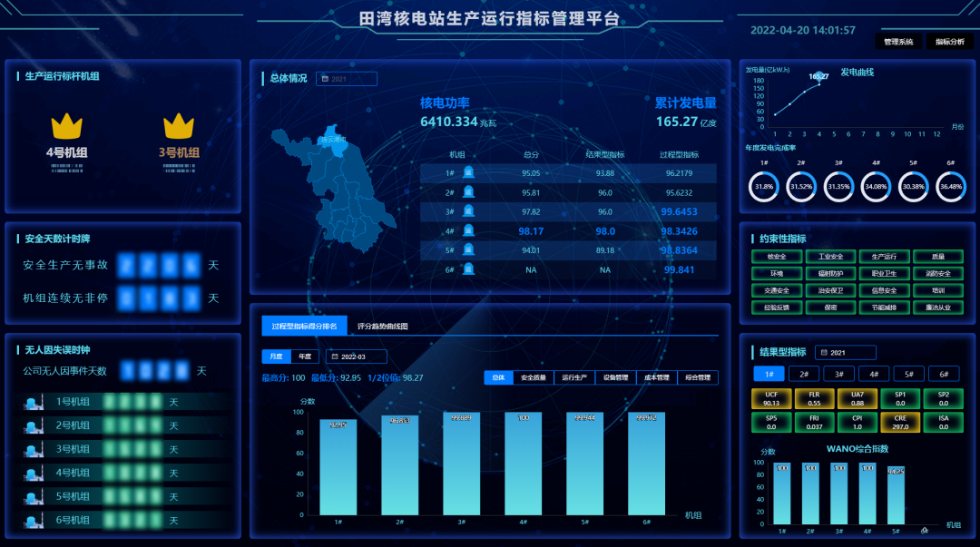The height and width of the screenshot is (547, 980).
Task: Open the 2022-03 month picker
Action: pos(356,357)
